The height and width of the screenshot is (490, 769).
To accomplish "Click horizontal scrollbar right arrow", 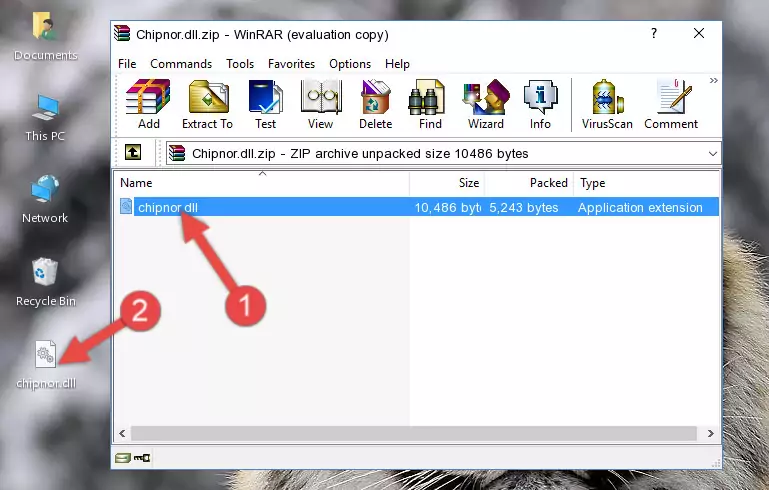I will 711,434.
